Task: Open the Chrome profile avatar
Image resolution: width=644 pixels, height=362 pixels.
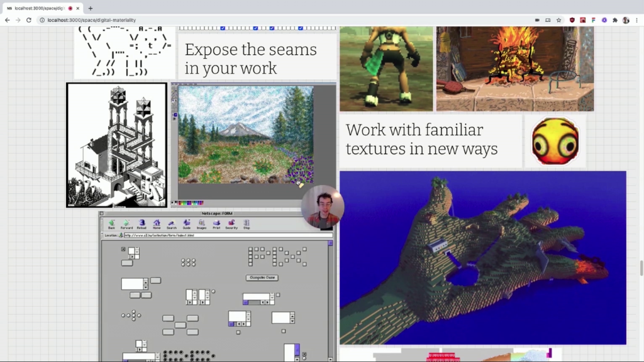Action: pos(626,20)
